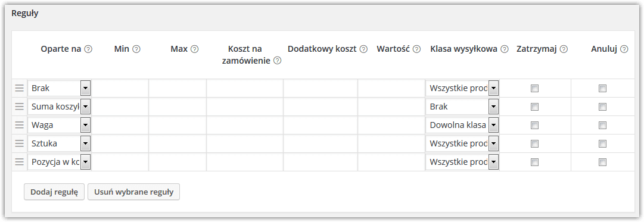Image resolution: width=644 pixels, height=222 pixels.
Task: Expand the Dowolna klasa shipping class dropdown
Action: [462, 125]
